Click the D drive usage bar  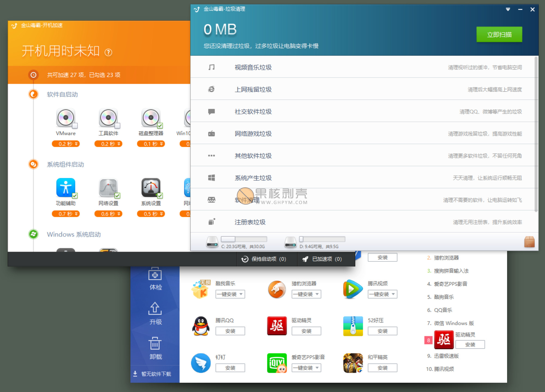322,239
